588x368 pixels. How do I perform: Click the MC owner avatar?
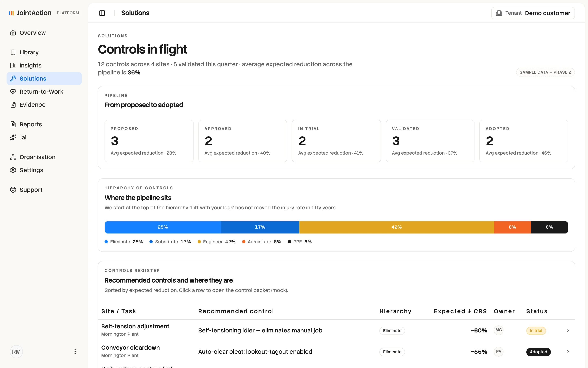pyautogui.click(x=499, y=330)
